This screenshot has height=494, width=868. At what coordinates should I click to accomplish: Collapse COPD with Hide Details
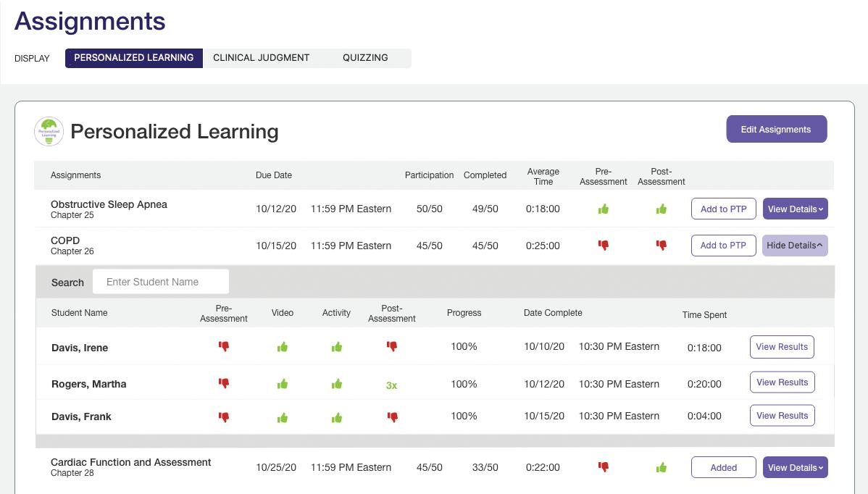[795, 246]
